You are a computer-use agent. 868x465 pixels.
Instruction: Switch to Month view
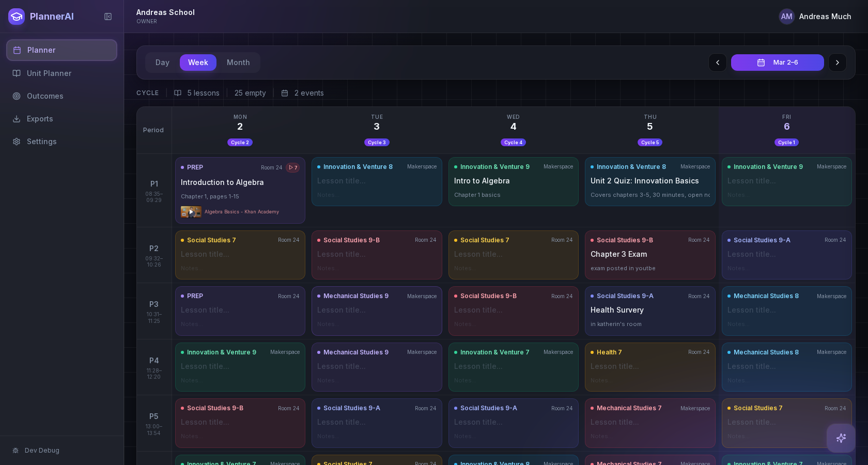(x=238, y=63)
